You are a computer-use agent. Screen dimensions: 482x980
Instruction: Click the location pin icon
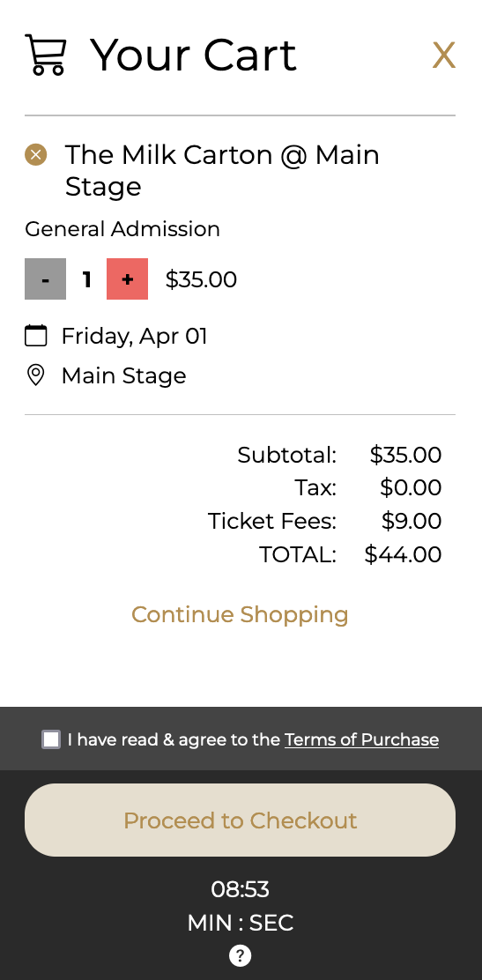coord(35,375)
